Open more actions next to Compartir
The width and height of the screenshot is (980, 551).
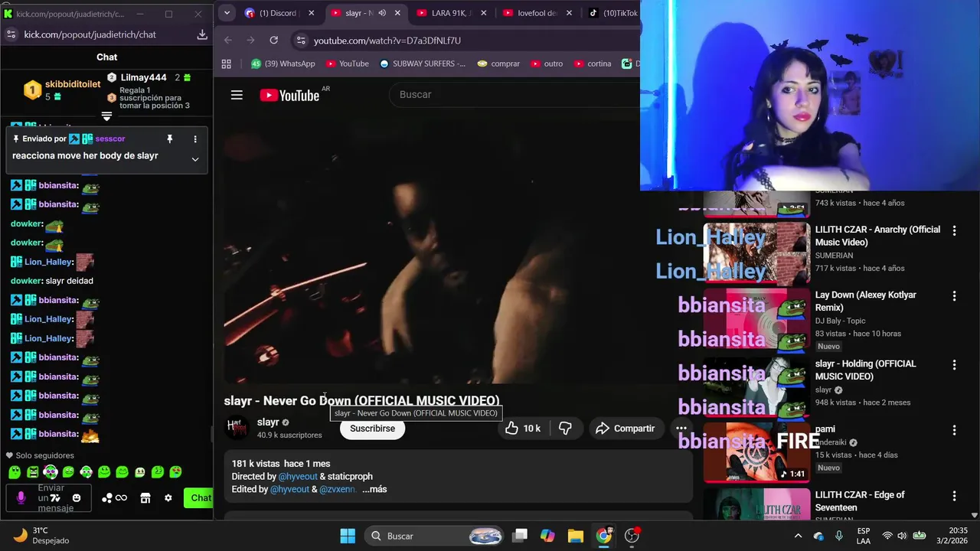pos(681,429)
